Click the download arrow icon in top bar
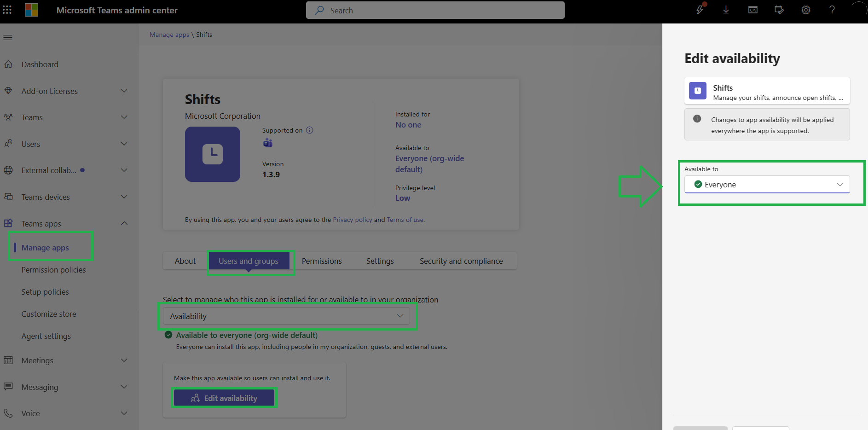This screenshot has width=868, height=430. click(726, 10)
